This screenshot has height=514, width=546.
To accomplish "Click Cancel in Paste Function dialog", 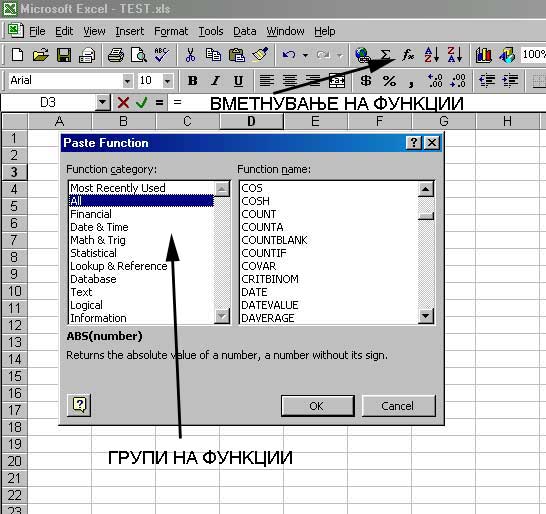I will point(398,406).
